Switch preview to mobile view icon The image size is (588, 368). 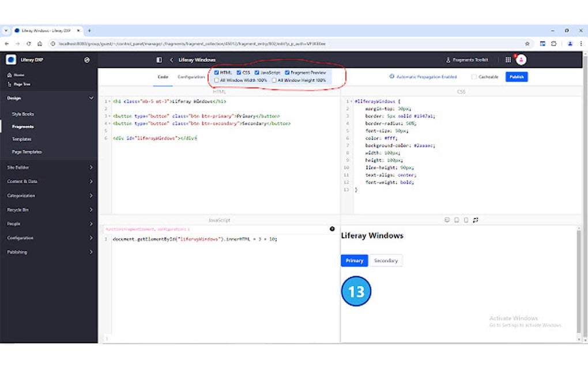(x=465, y=220)
